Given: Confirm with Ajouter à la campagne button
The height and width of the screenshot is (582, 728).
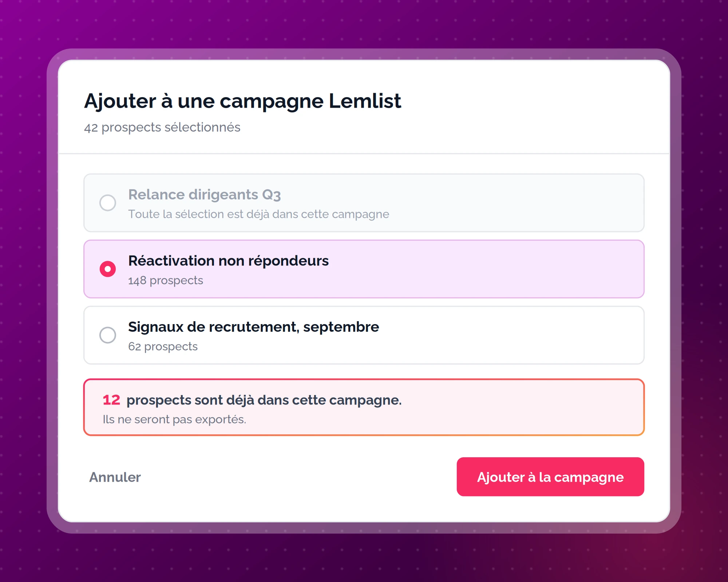Looking at the screenshot, I should tap(550, 477).
